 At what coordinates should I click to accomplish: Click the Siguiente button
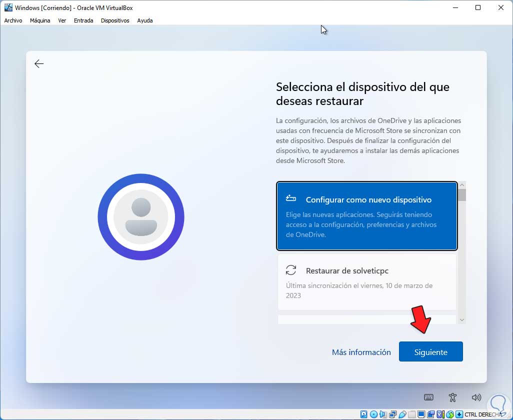coord(430,351)
